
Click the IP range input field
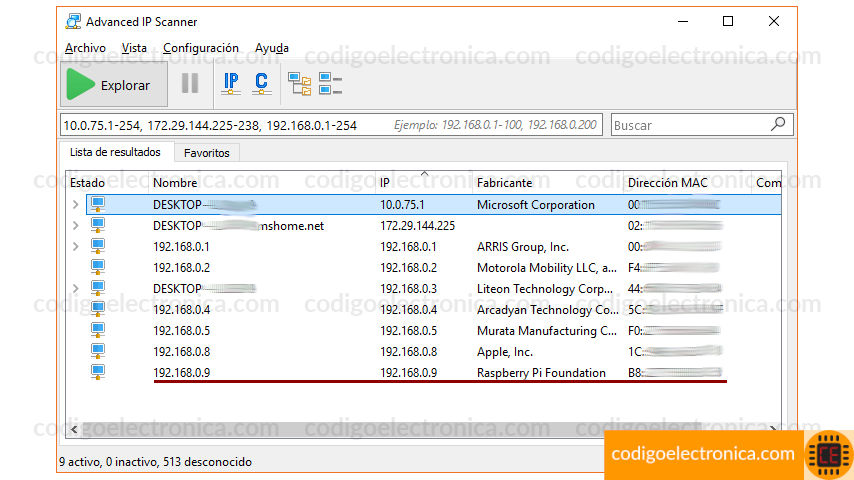[331, 125]
